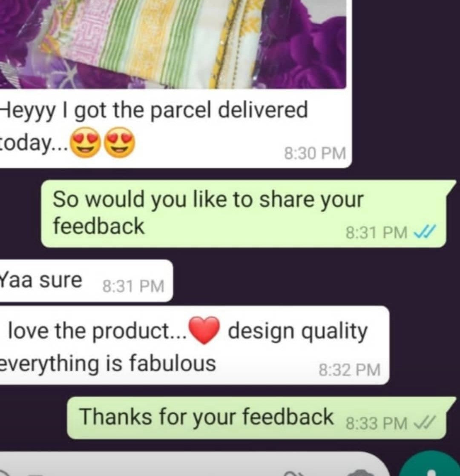Screen dimensions: 460x476
Task: Tap the first heart-eyes emoji
Action: click(86, 142)
